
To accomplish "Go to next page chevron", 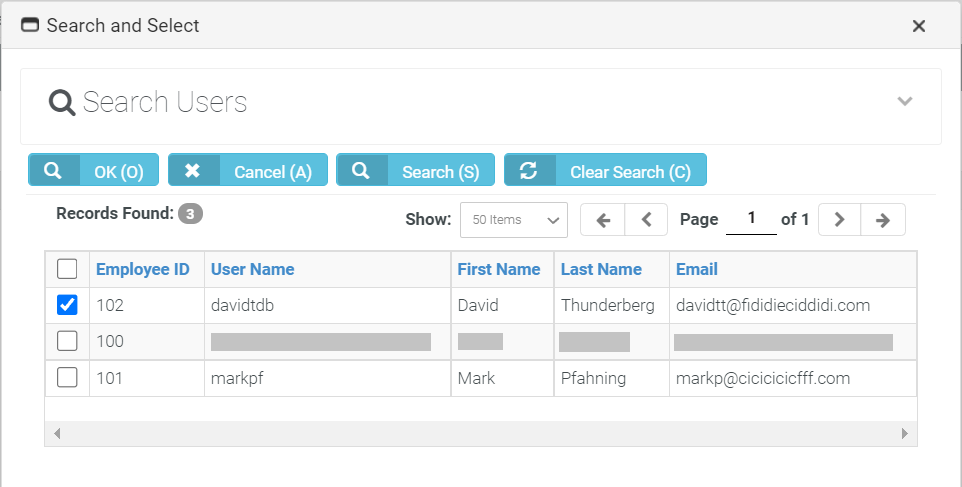I will (839, 220).
